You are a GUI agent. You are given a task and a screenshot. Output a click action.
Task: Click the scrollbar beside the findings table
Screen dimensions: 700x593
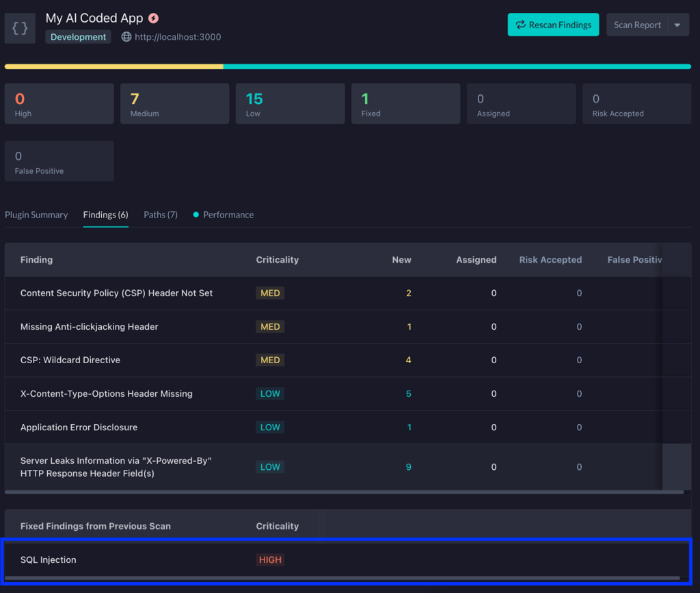pyautogui.click(x=677, y=466)
